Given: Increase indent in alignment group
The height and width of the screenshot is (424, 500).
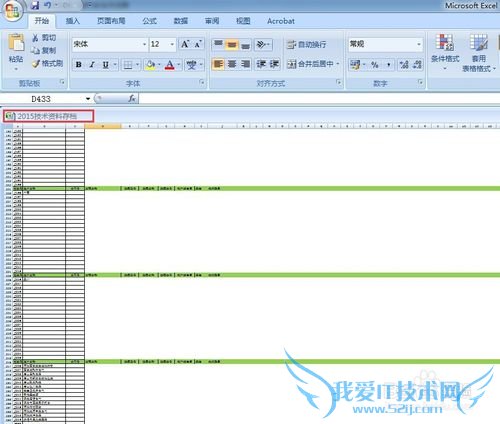Looking at the screenshot, I should coord(274,64).
